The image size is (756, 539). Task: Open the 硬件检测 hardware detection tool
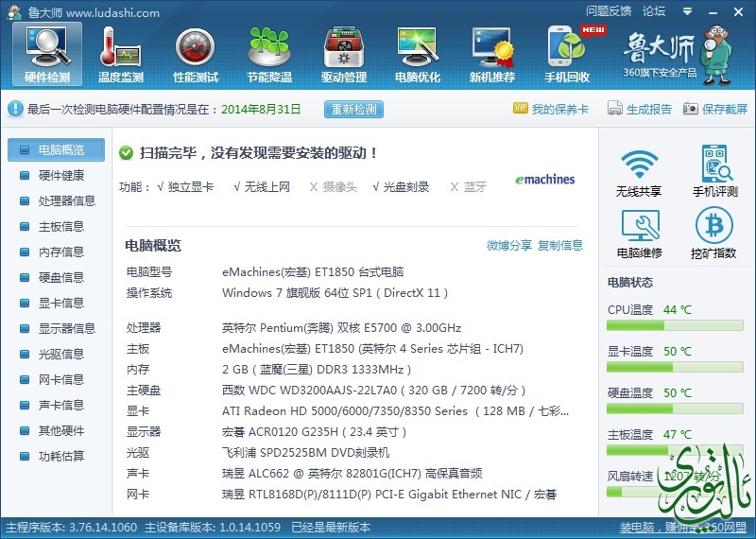tap(47, 54)
